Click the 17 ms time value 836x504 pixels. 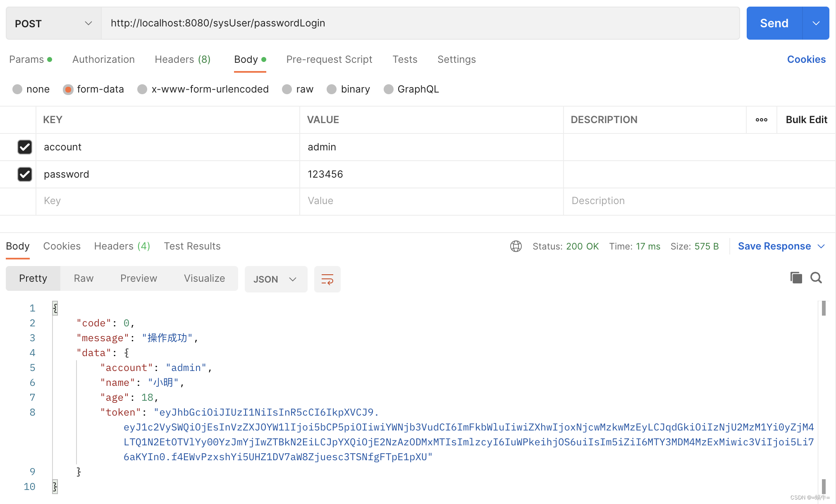[x=648, y=246]
